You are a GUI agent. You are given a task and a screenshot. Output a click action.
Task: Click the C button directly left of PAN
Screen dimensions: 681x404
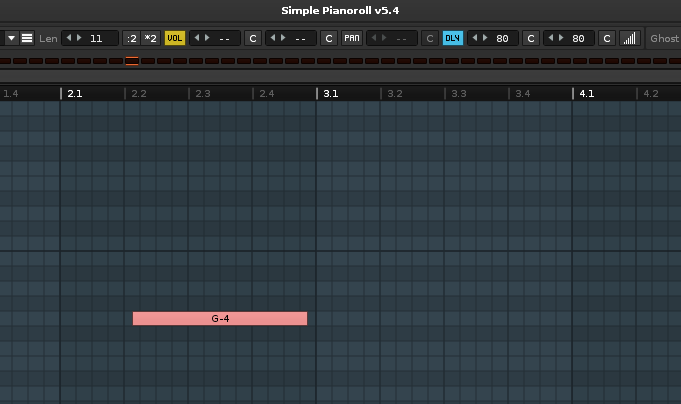coord(328,38)
